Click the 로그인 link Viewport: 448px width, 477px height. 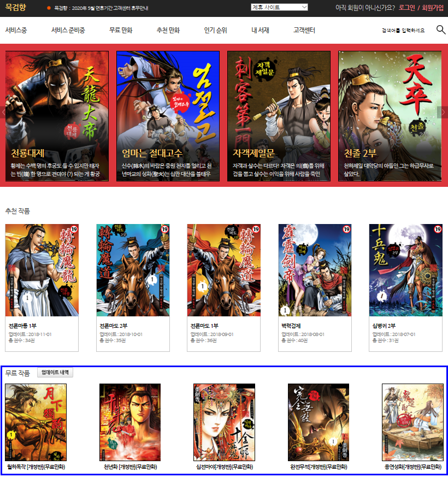[406, 8]
